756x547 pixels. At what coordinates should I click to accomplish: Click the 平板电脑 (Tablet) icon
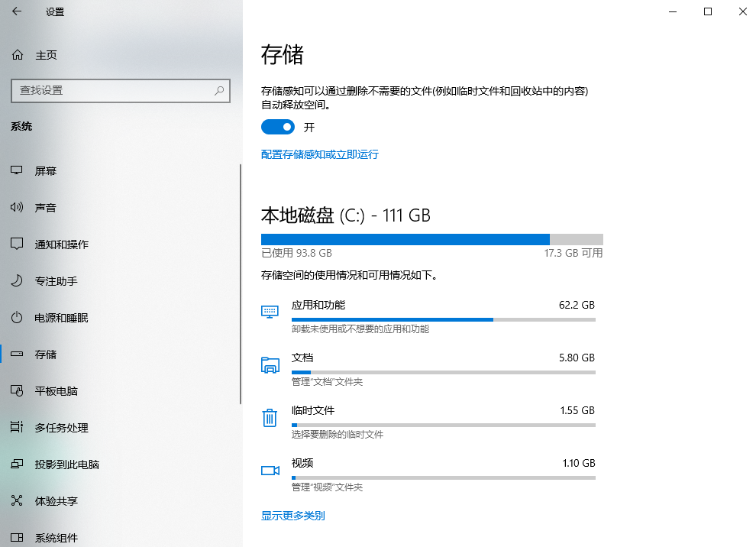pyautogui.click(x=16, y=390)
